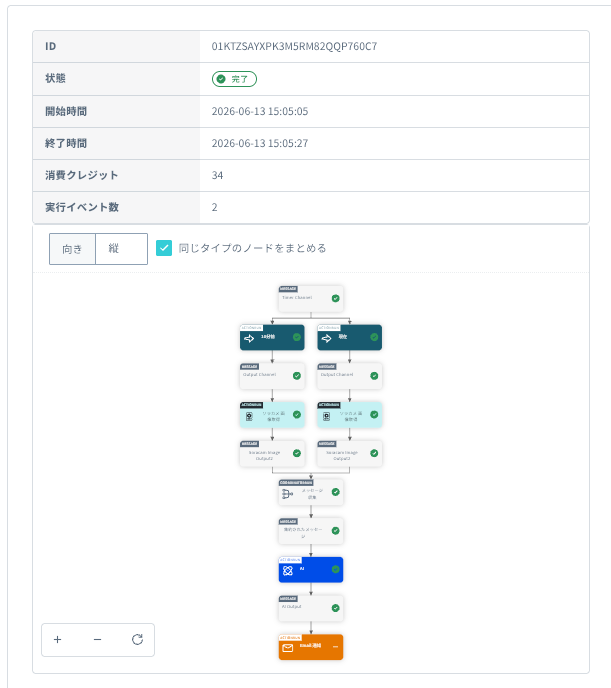Reset the diagram view with refresh icon
The height and width of the screenshot is (688, 611).
(x=137, y=640)
